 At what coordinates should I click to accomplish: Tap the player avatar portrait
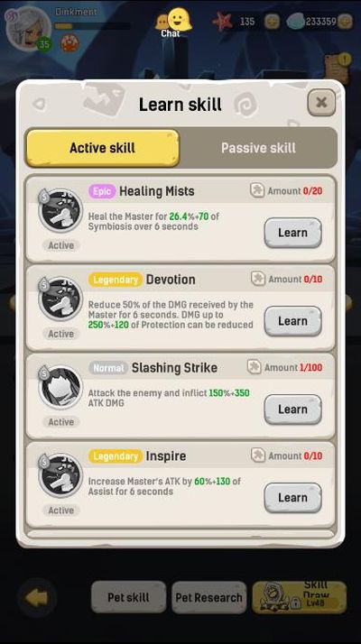point(29,28)
